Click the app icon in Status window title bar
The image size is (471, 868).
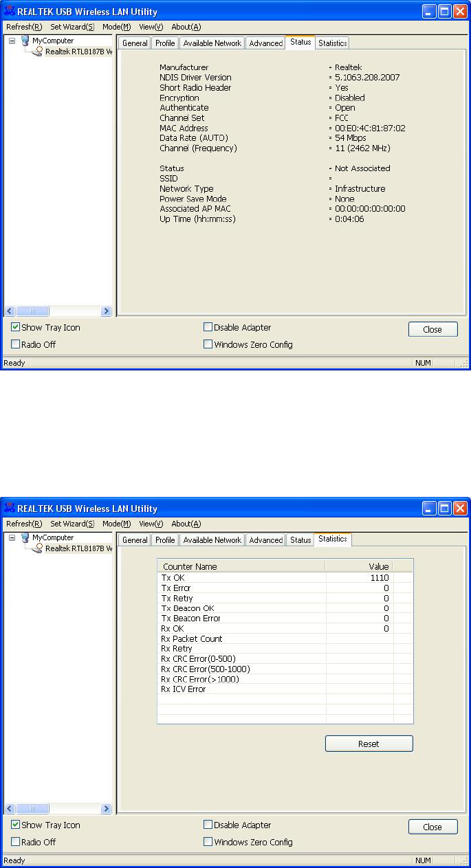click(10, 12)
